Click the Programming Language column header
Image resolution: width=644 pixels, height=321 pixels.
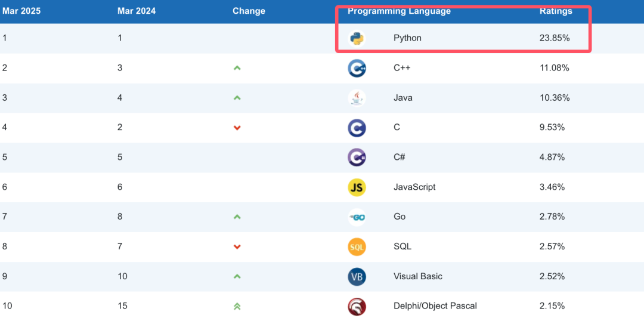(399, 11)
